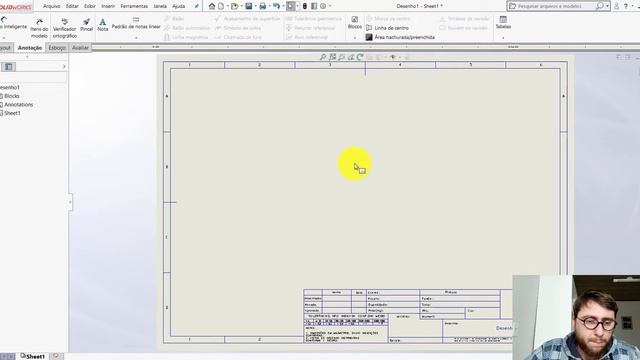Click Zoom to Area in view toolbar

(x=332, y=57)
